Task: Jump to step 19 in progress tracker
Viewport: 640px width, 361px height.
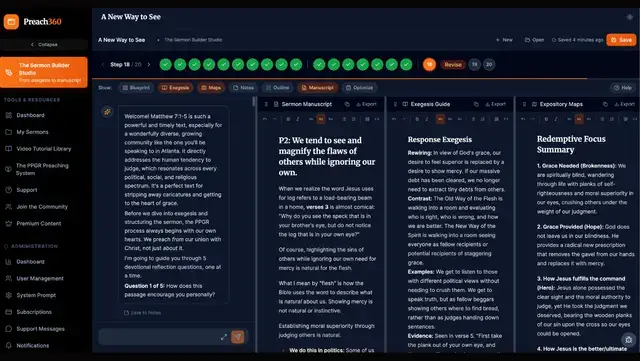Action: click(474, 65)
